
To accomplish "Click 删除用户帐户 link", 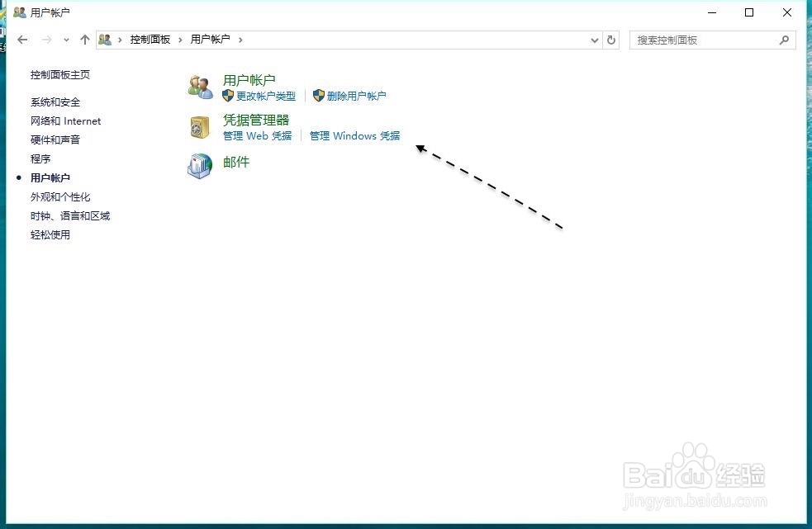I will point(357,96).
